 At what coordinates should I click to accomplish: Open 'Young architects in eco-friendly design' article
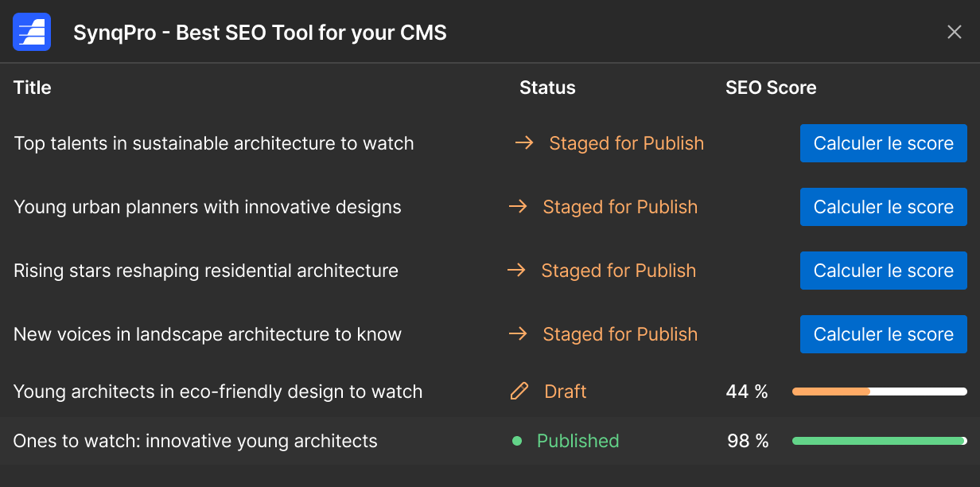[x=218, y=392]
